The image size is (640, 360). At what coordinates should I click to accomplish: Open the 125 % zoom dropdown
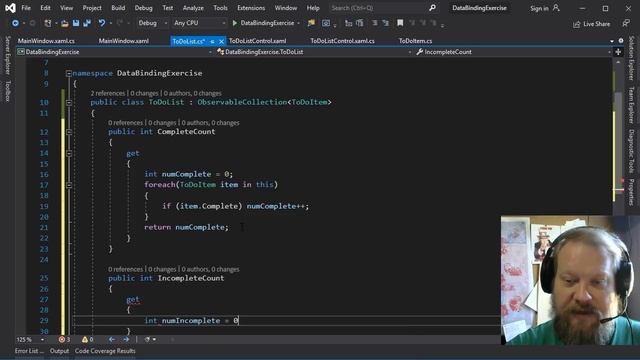coord(30,339)
